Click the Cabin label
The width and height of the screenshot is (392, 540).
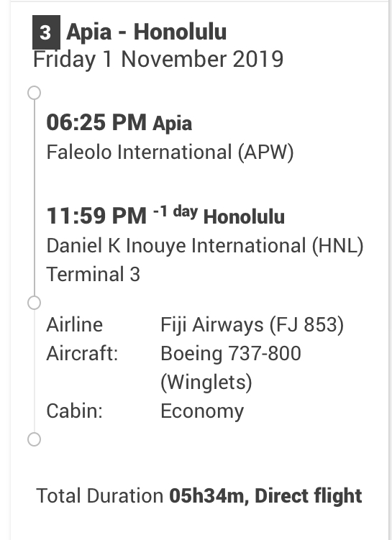(74, 411)
